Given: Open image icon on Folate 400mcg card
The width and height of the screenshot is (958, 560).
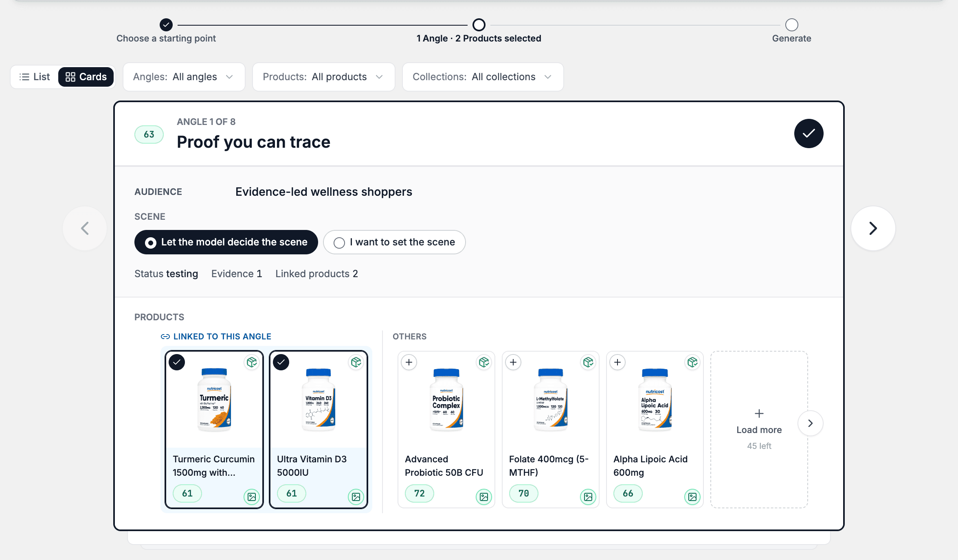Looking at the screenshot, I should tap(588, 497).
